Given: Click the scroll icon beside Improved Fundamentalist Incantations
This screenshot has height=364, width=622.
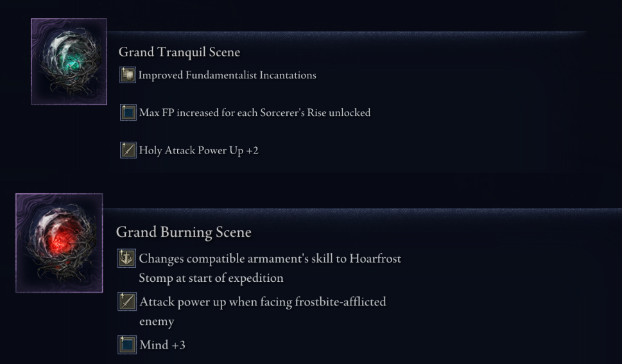Looking at the screenshot, I should 128,75.
